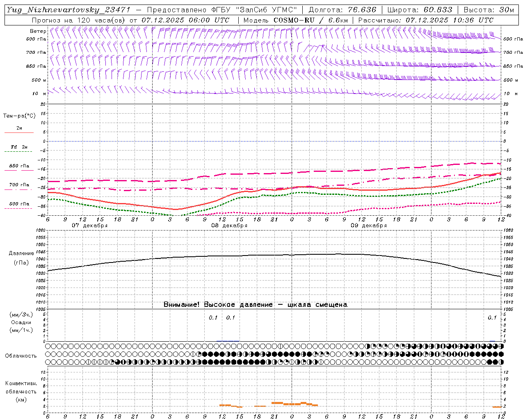Click the '07 декабря' date label
Image resolution: width=525 pixels, height=420 pixels.
click(x=89, y=226)
